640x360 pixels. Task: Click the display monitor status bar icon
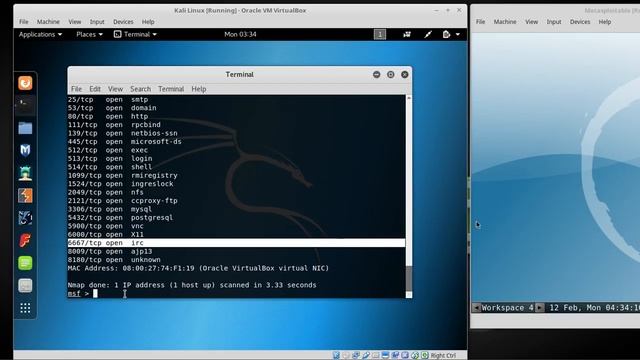point(385,355)
